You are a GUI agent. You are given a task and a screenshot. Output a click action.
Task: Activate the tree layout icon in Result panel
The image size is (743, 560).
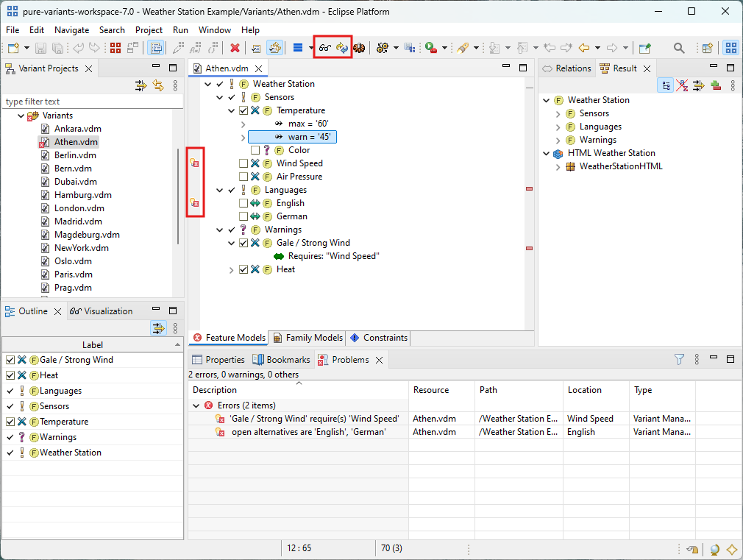click(666, 86)
